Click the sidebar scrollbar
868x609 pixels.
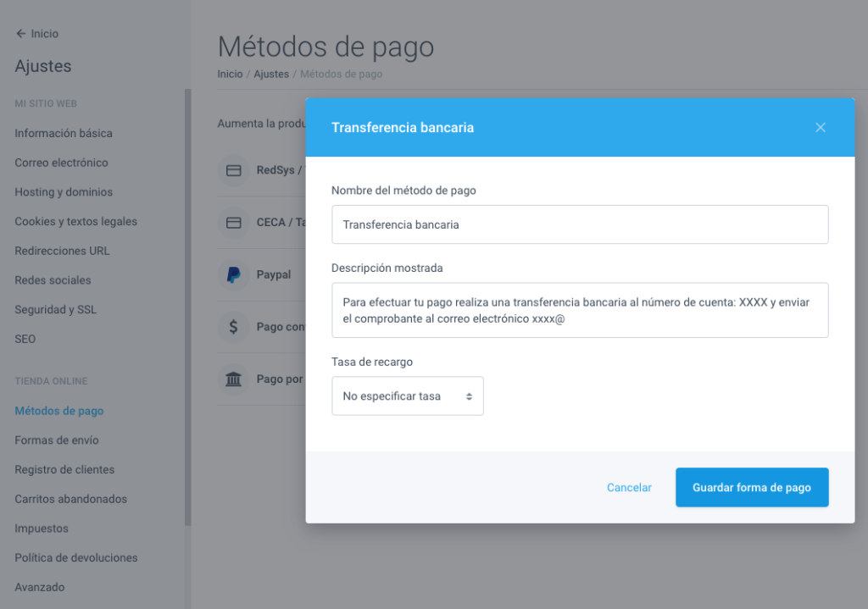pos(187,307)
